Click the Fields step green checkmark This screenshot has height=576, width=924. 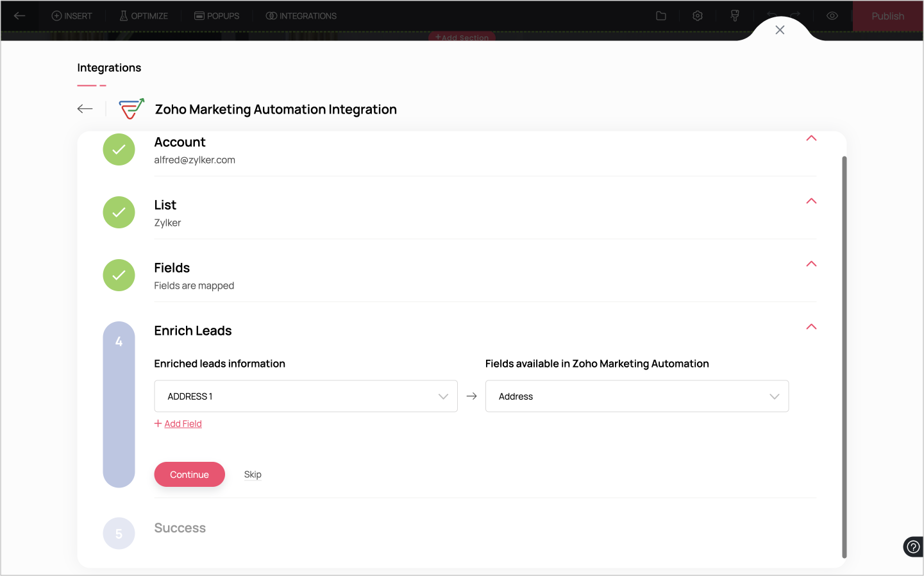[x=119, y=275]
